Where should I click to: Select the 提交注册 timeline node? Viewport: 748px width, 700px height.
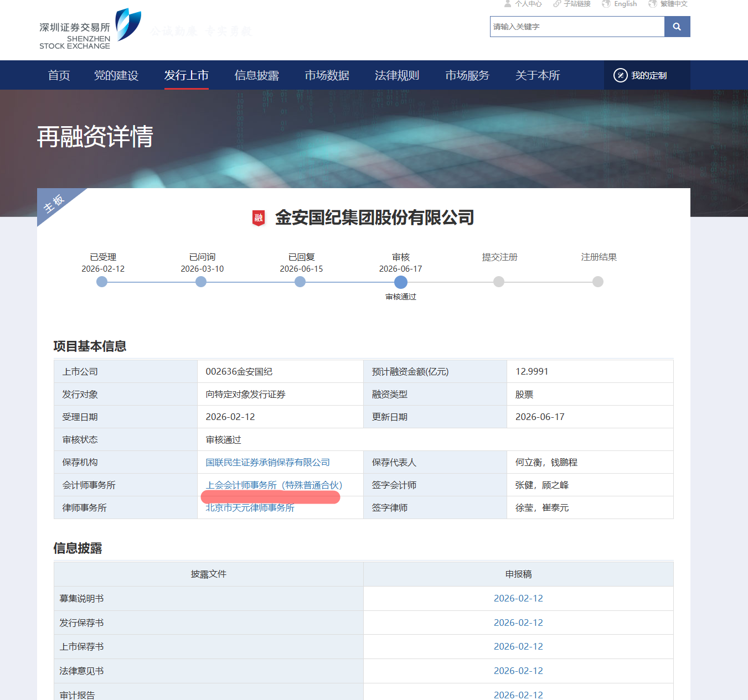click(499, 282)
